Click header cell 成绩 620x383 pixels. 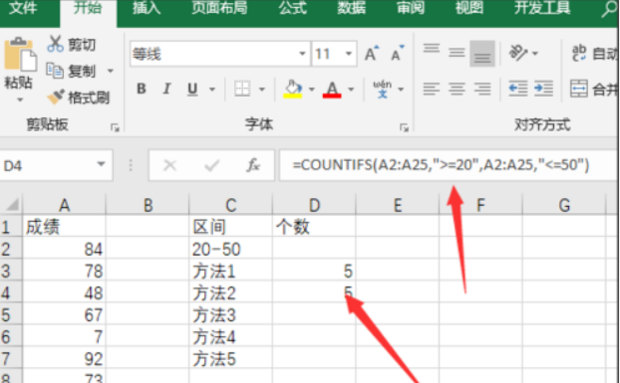64,227
